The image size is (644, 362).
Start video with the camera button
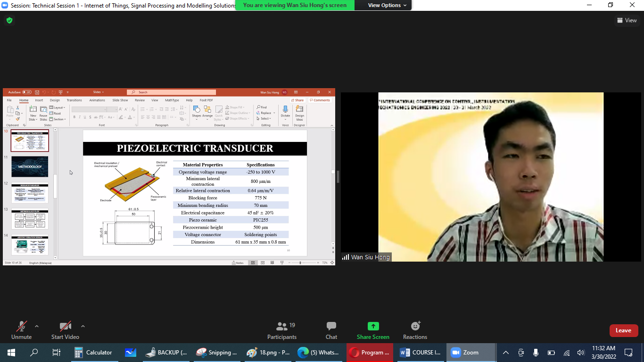coord(65,330)
